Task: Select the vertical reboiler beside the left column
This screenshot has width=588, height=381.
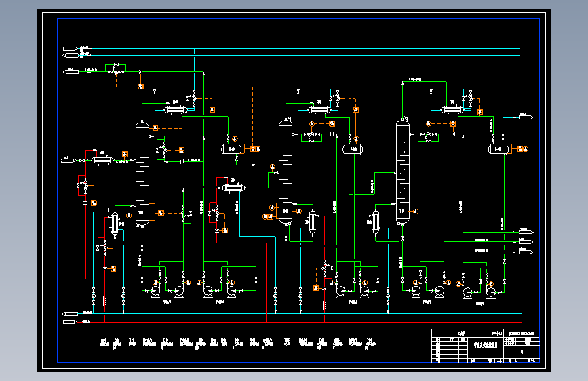Action: (115, 224)
